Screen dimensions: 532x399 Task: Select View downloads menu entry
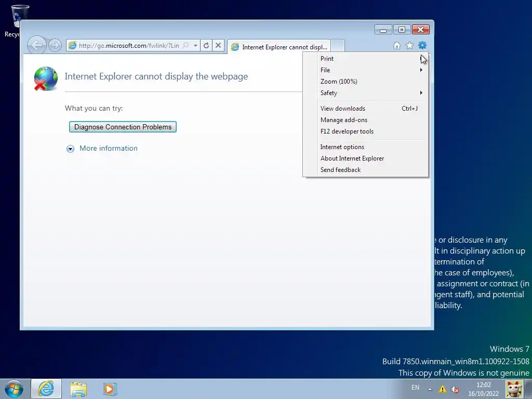pos(366,109)
